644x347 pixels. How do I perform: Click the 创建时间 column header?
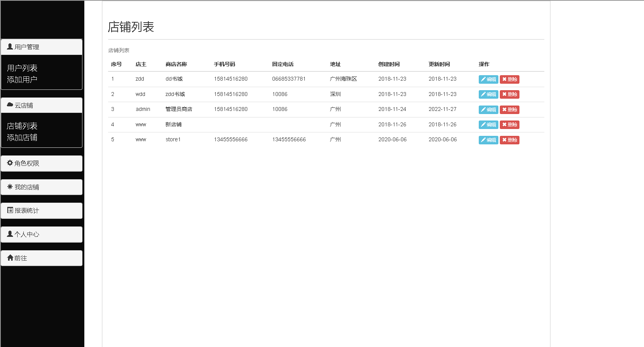tap(389, 64)
